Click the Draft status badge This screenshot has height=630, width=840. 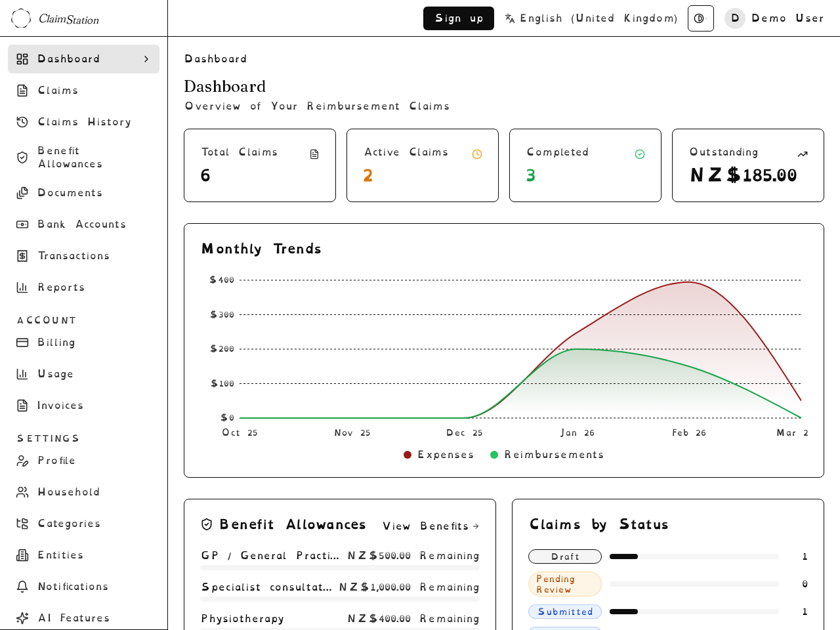click(565, 556)
